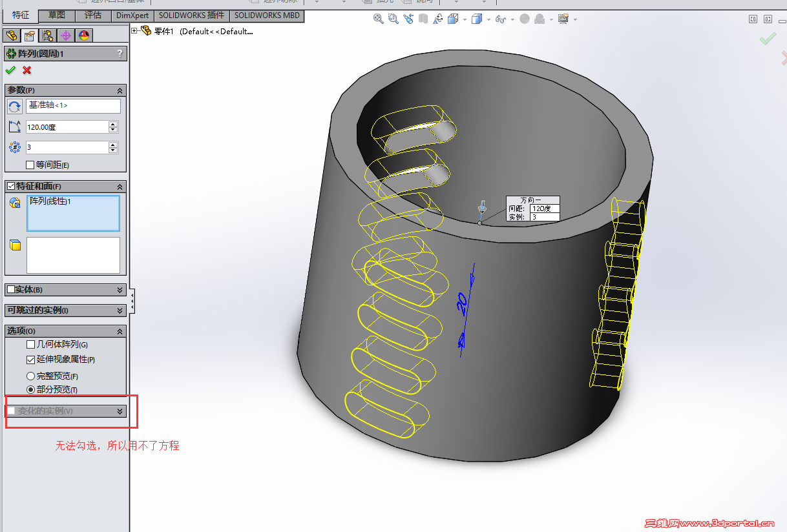787x532 pixels.
Task: Click the 实例 3 callout field in viewport
Action: (545, 217)
